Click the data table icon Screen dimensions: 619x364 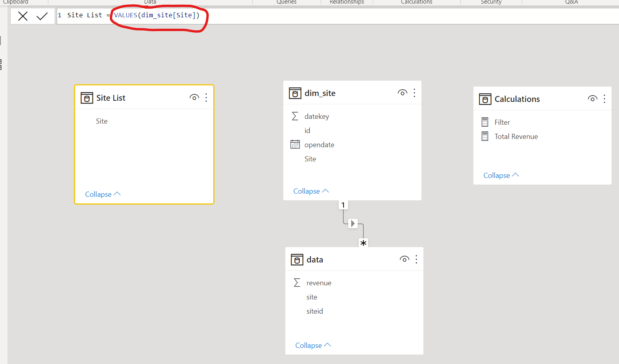coord(297,260)
